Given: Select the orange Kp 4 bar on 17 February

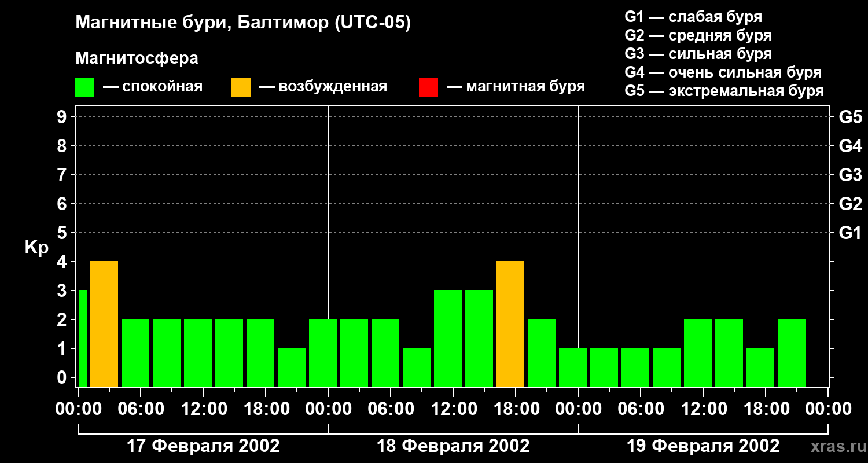Looking at the screenshot, I should coord(104,324).
